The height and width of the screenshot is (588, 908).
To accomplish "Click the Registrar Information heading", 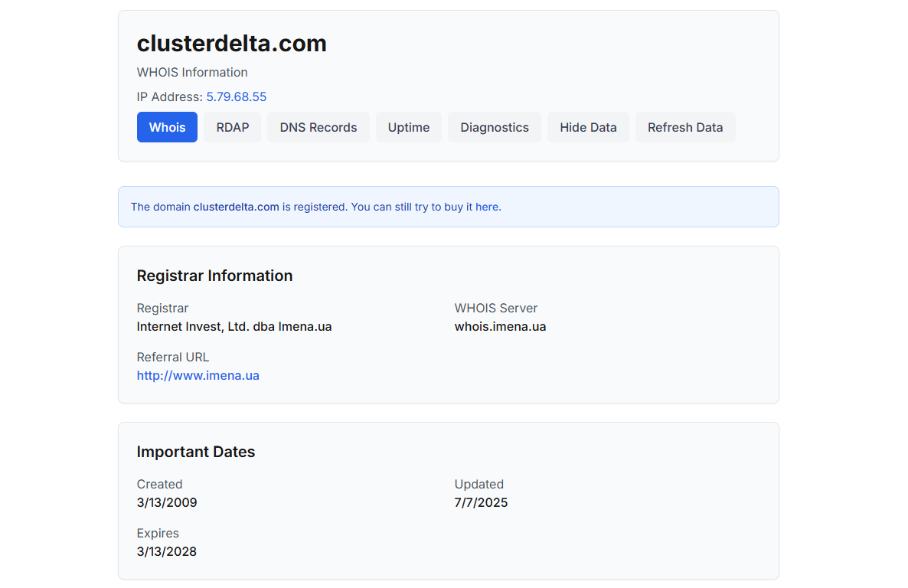I will [214, 276].
